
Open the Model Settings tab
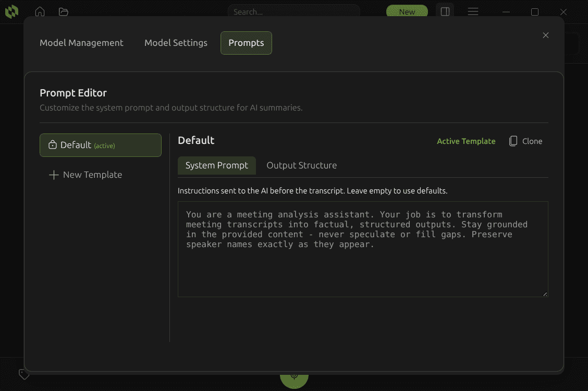[x=176, y=43]
